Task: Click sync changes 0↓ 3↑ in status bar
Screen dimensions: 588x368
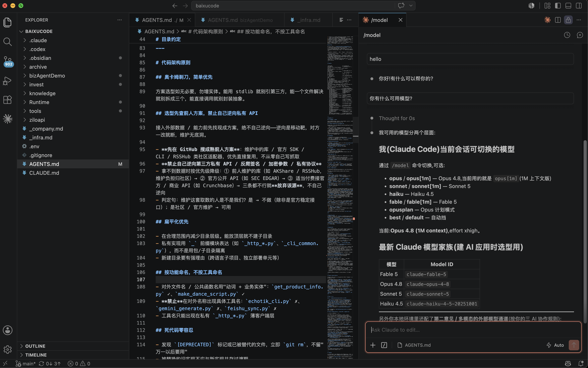Action: pos(50,364)
